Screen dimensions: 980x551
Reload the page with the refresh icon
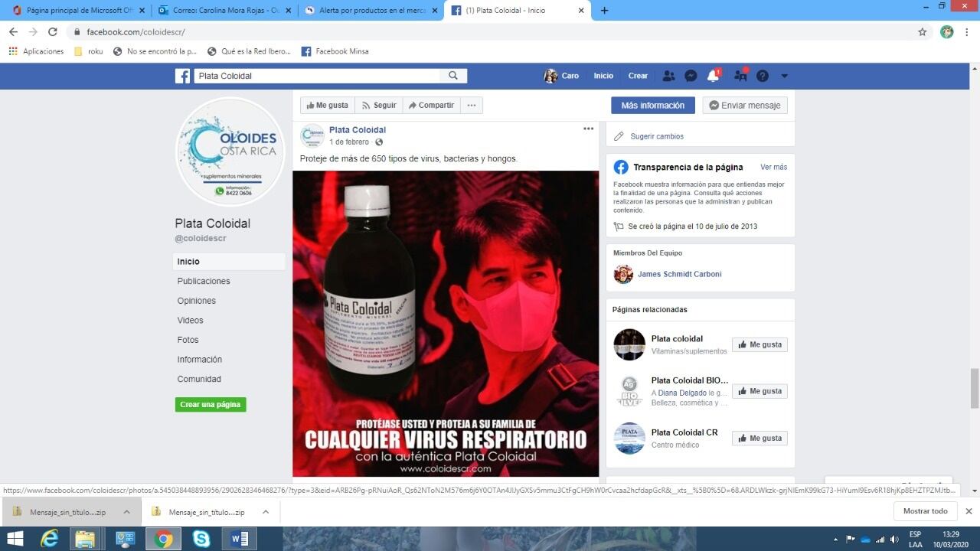pos(52,32)
